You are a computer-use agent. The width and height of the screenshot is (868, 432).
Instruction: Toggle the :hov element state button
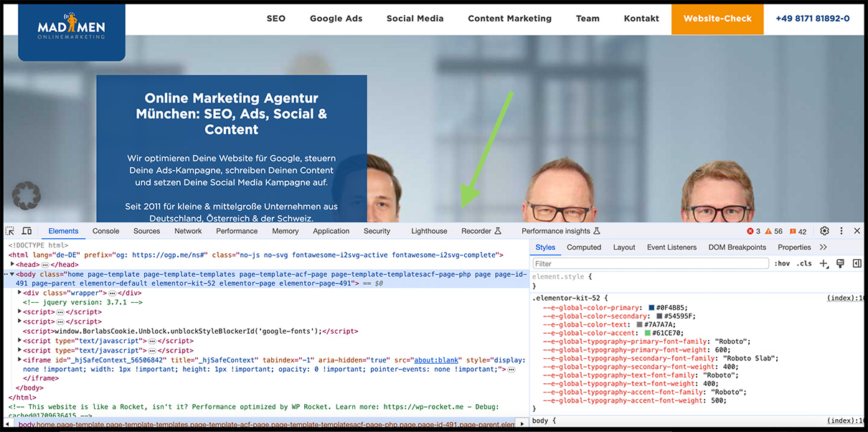point(782,263)
